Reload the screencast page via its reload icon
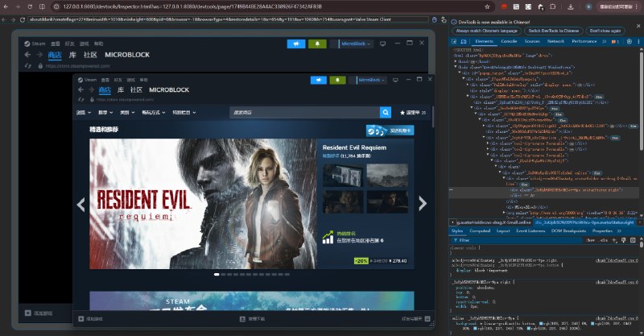Screen dimensions: 644x336 click(23, 19)
